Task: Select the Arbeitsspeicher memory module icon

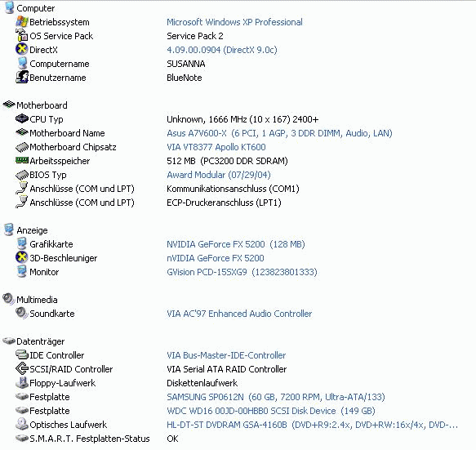Action: [x=22, y=160]
